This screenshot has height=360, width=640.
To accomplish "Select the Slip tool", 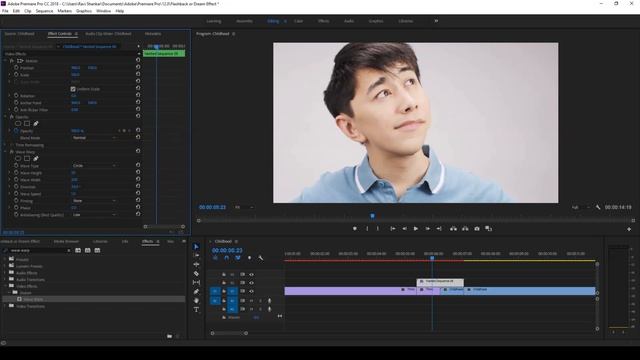I will (x=196, y=282).
